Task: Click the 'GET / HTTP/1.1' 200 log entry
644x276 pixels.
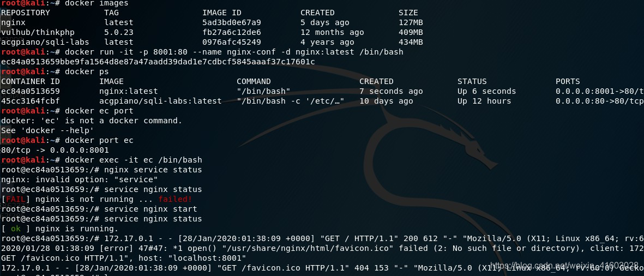Action: [x=374, y=239]
